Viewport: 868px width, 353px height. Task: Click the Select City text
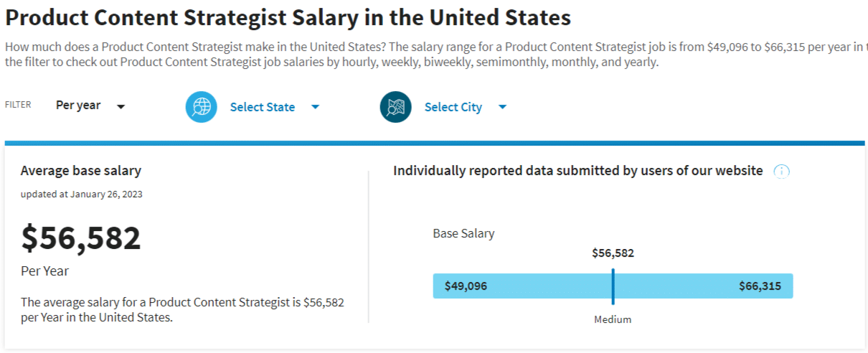pos(453,107)
